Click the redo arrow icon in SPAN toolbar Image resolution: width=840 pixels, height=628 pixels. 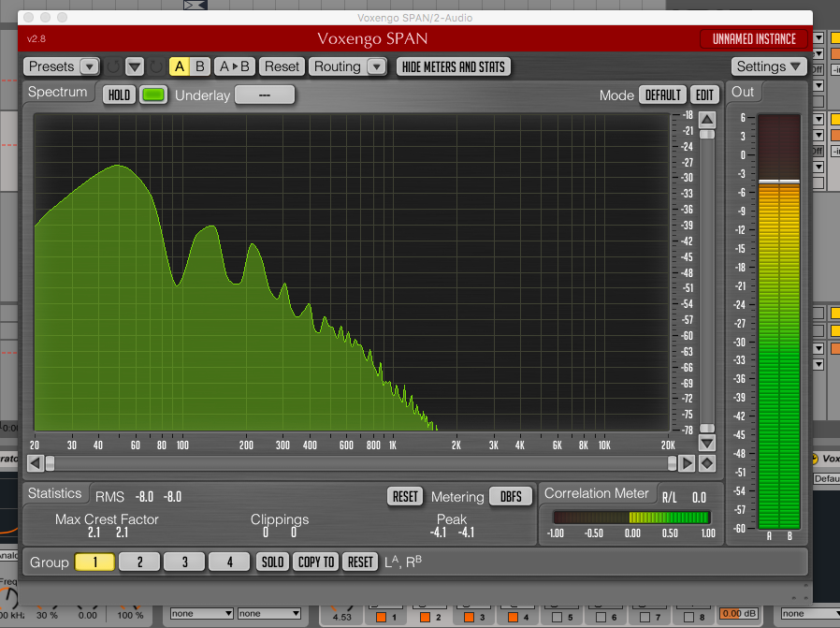(156, 67)
